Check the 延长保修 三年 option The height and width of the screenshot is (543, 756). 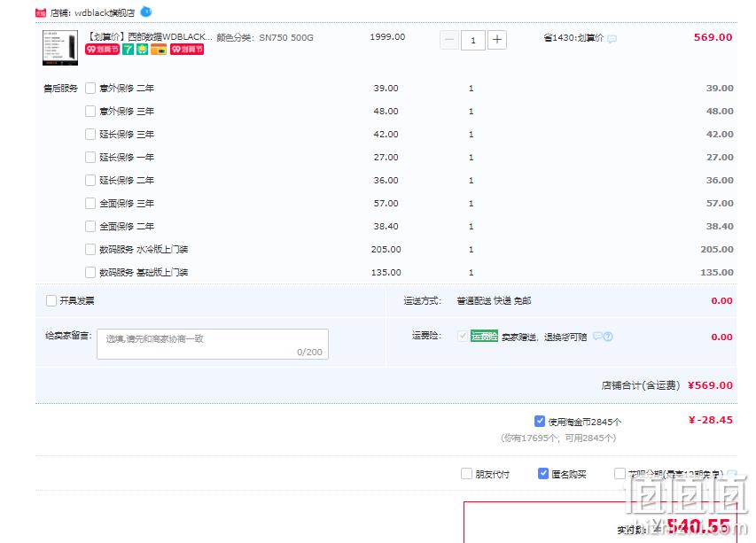click(x=90, y=134)
